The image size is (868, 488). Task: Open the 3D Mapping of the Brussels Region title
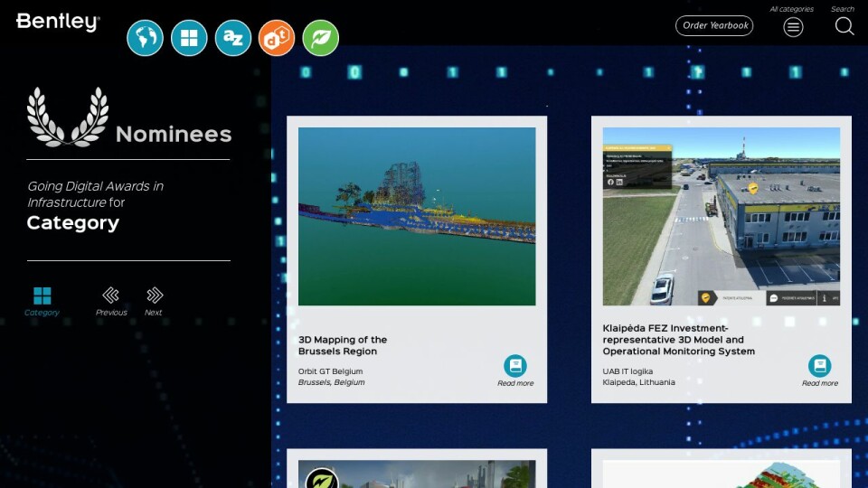pos(343,345)
